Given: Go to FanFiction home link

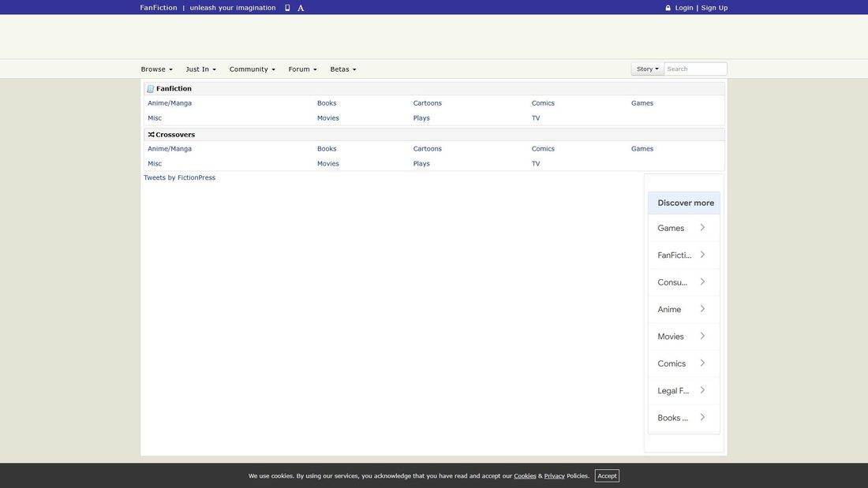Looking at the screenshot, I should pyautogui.click(x=159, y=8).
